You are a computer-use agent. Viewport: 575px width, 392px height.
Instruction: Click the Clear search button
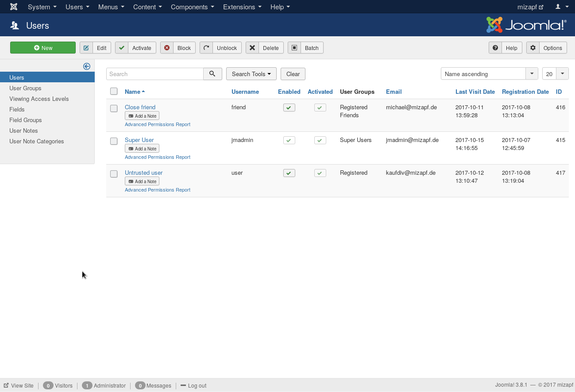293,74
